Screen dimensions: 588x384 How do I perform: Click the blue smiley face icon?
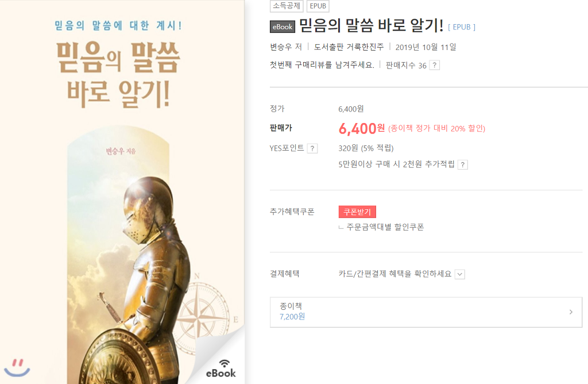17,367
